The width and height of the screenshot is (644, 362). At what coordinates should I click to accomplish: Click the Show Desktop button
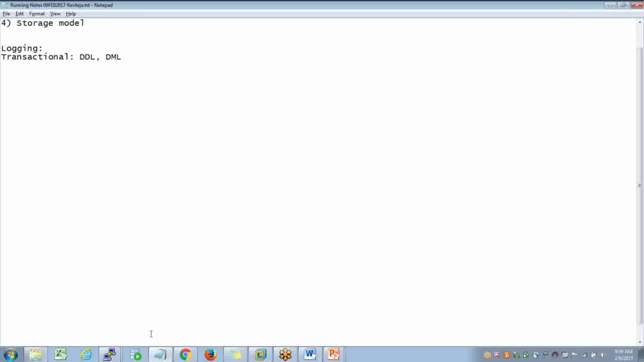pos(641,354)
